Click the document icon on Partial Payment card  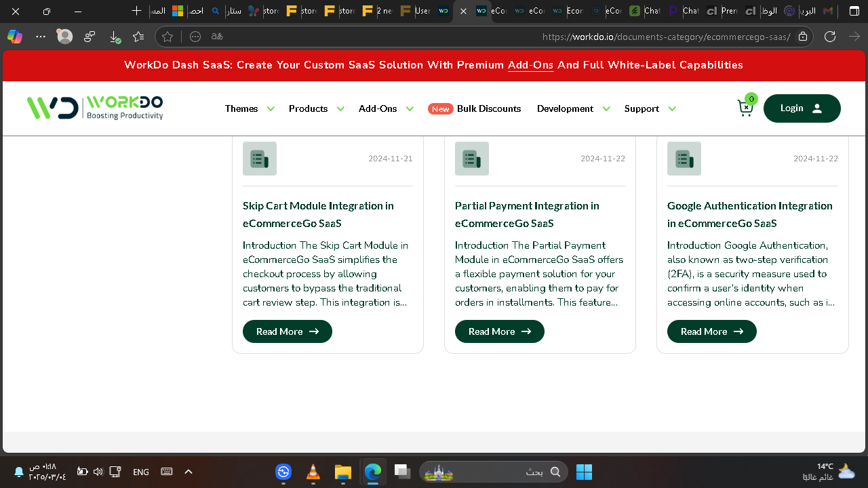(472, 159)
